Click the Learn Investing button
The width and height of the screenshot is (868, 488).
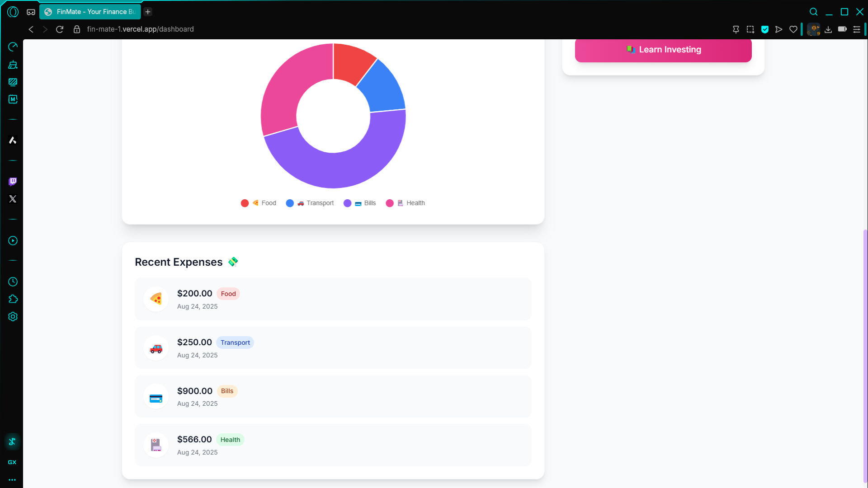pos(663,50)
